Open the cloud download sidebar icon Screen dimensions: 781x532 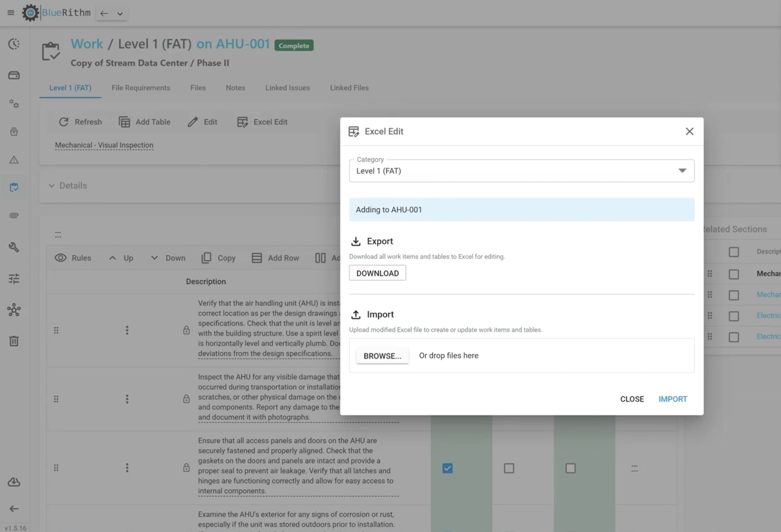click(14, 482)
